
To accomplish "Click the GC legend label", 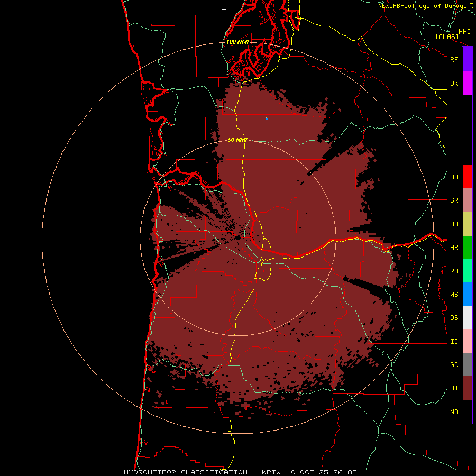I will (x=454, y=364).
